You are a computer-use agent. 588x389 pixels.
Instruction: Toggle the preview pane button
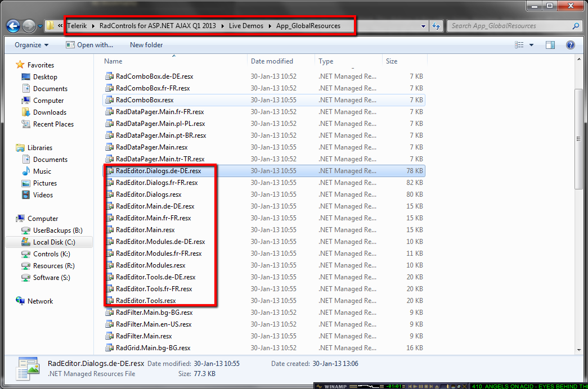click(x=550, y=45)
